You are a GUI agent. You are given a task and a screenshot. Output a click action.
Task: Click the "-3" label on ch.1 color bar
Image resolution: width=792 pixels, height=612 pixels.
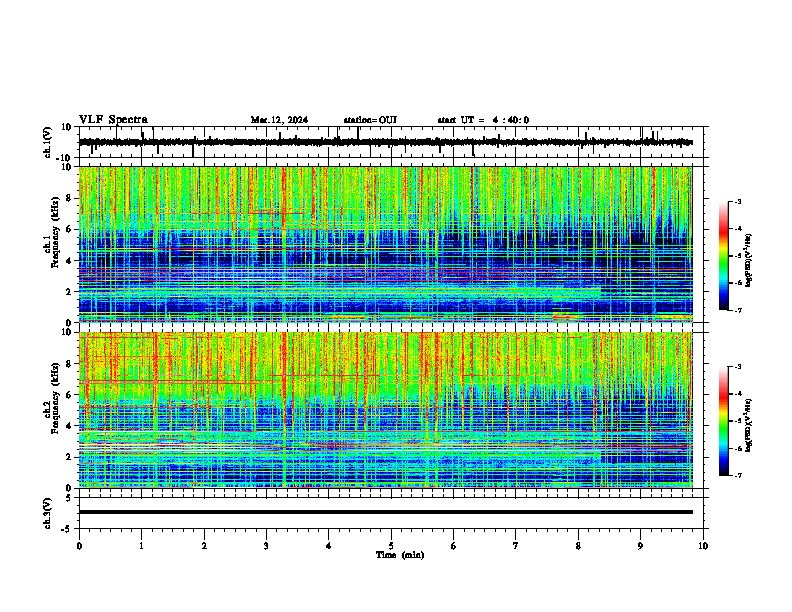click(737, 201)
